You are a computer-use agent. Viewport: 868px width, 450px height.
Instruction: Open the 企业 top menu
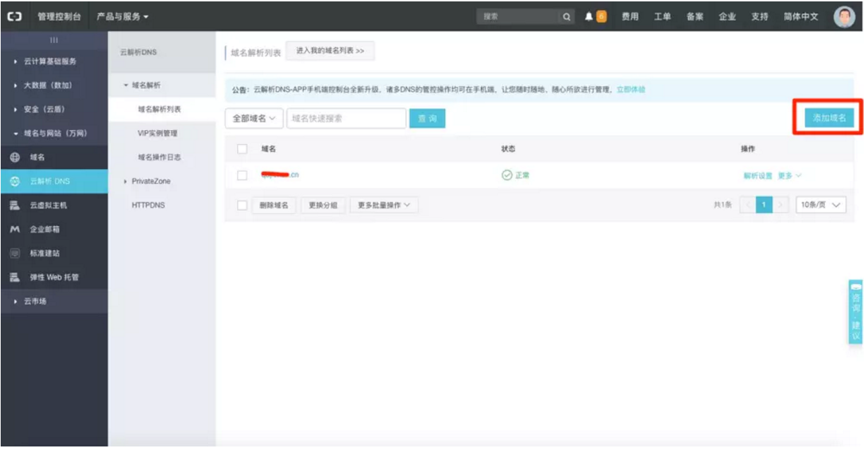point(728,17)
